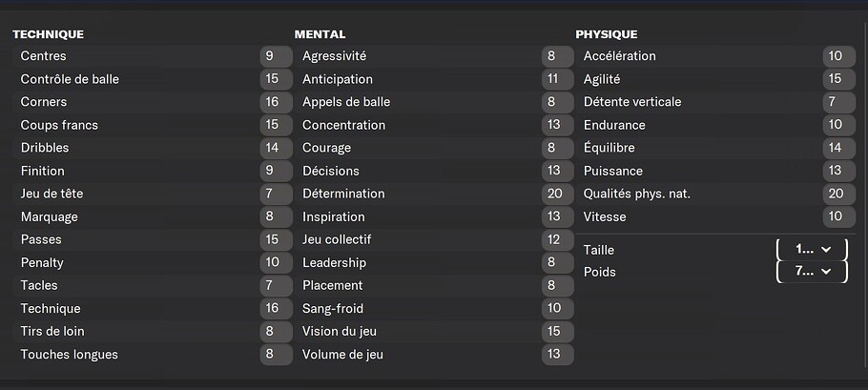This screenshot has width=868, height=390.
Task: Edit the Leadership attribute value
Action: point(557,262)
